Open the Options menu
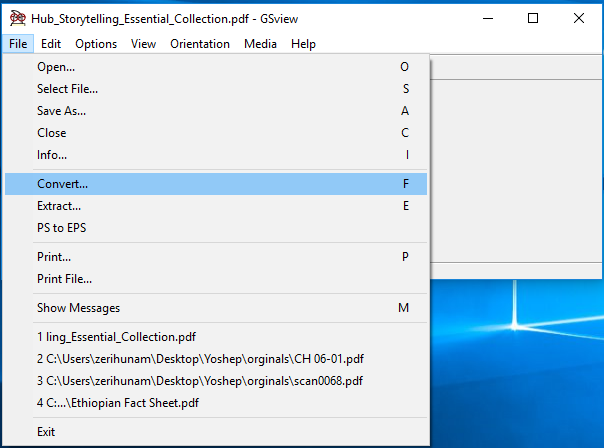 click(96, 44)
